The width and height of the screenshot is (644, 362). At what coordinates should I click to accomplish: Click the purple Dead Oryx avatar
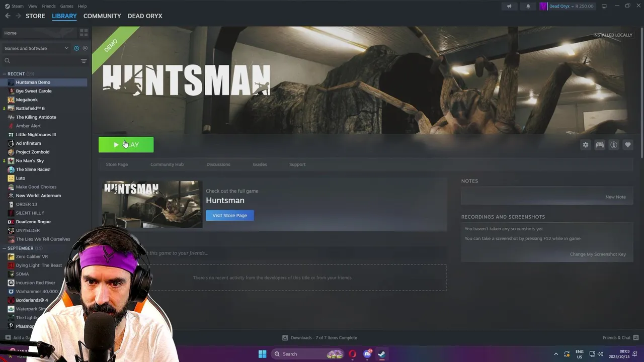543,6
